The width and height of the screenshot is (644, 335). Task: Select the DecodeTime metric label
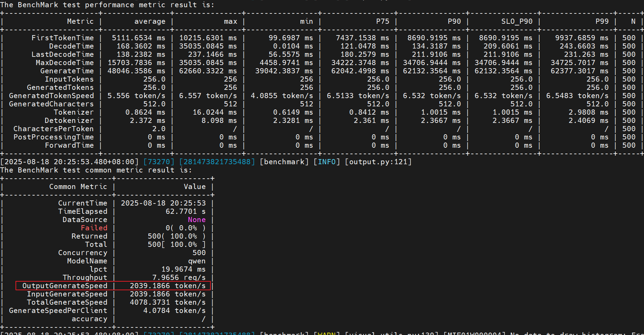click(72, 46)
